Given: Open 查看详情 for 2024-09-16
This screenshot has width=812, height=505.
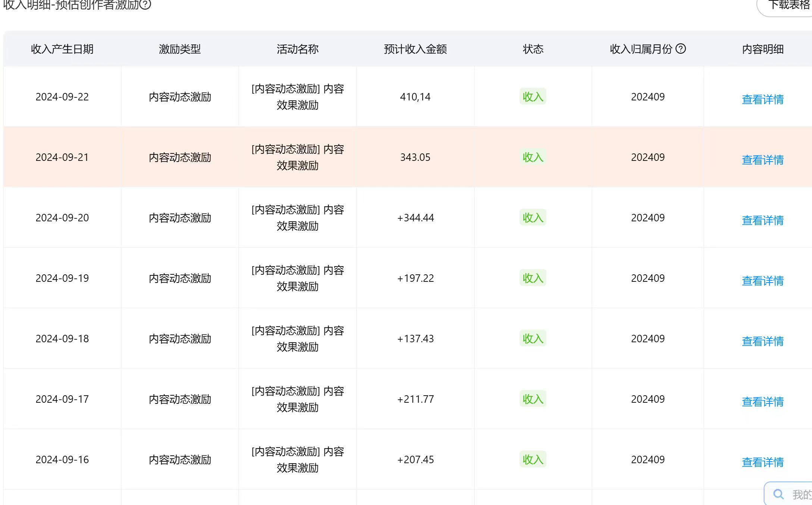Looking at the screenshot, I should (x=762, y=462).
